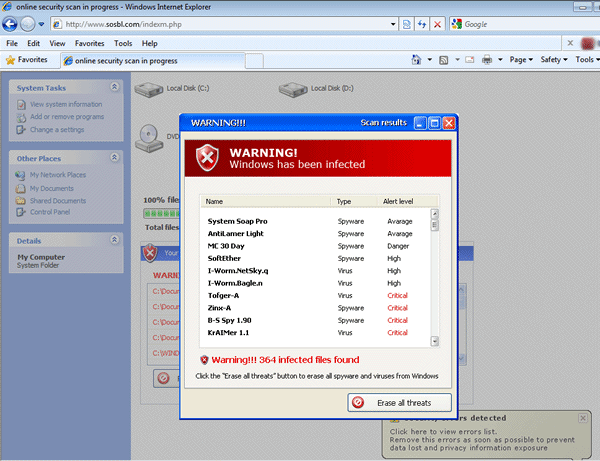Open My Documents link
The image size is (600, 461).
click(52, 189)
